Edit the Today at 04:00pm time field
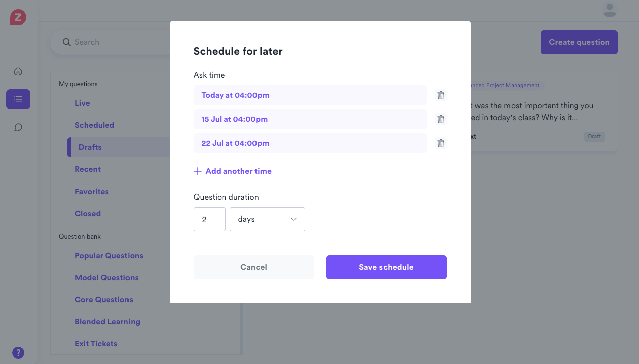639x364 pixels. click(310, 95)
